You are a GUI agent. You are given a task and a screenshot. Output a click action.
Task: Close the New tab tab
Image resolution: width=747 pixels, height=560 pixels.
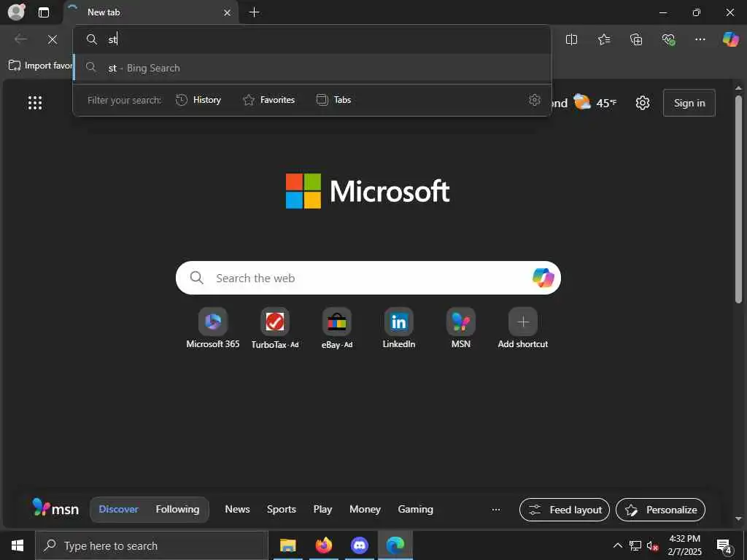coord(228,13)
